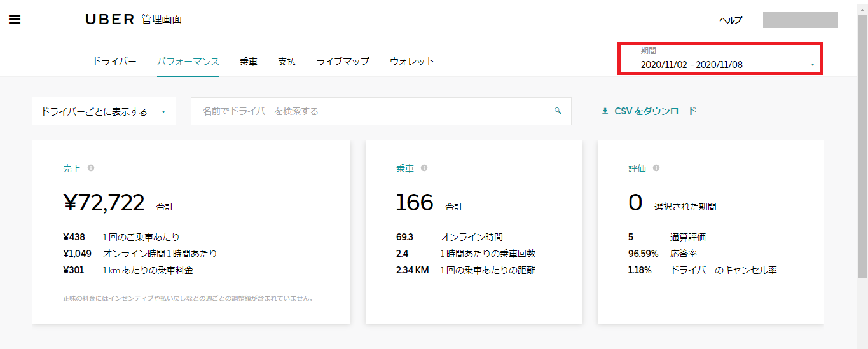This screenshot has width=868, height=349.
Task: Click the UBER logo
Action: coord(109,20)
